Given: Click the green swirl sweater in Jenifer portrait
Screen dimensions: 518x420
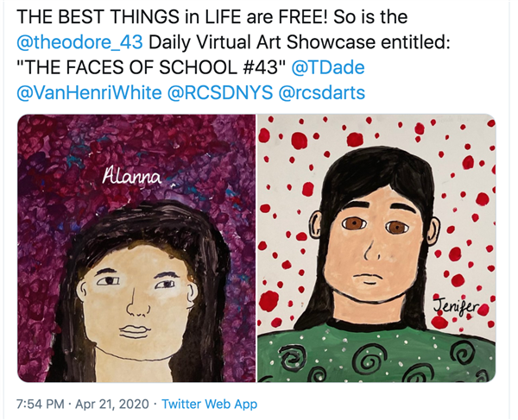Looking at the screenshot, I should (x=376, y=356).
